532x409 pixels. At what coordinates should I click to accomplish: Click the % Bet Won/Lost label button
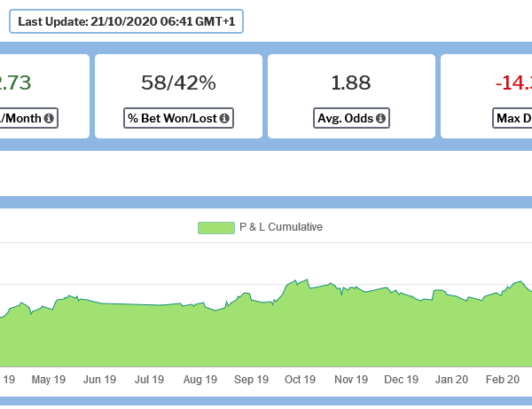click(178, 118)
